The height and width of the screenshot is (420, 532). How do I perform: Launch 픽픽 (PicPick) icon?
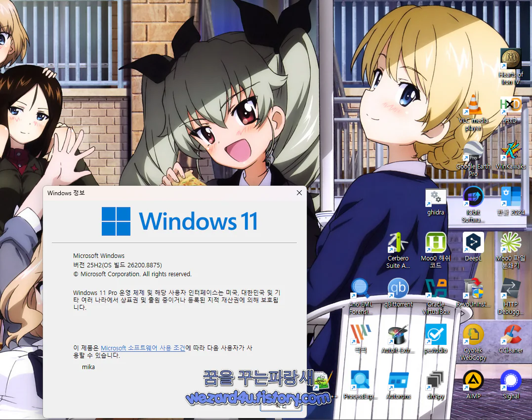360,338
